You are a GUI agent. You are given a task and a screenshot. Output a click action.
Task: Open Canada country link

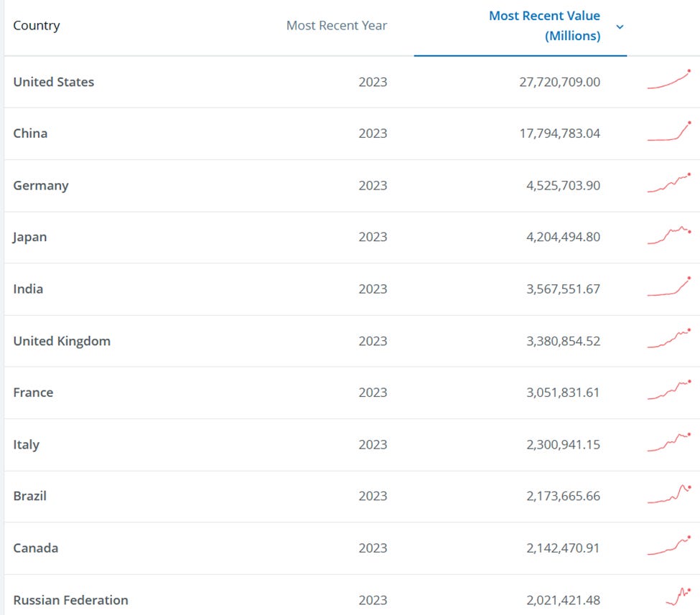pos(36,548)
